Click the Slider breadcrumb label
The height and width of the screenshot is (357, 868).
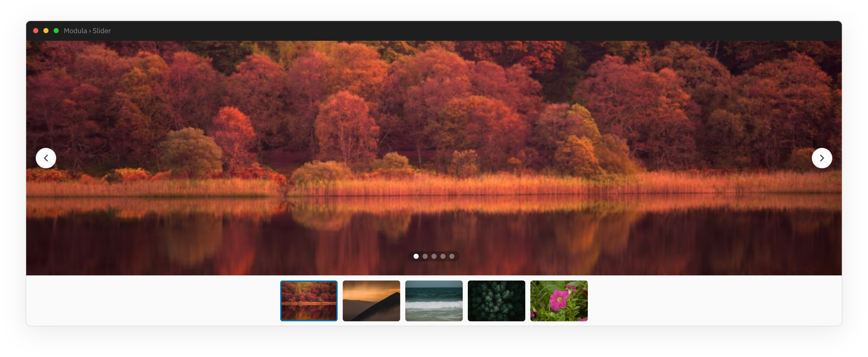[x=102, y=31]
